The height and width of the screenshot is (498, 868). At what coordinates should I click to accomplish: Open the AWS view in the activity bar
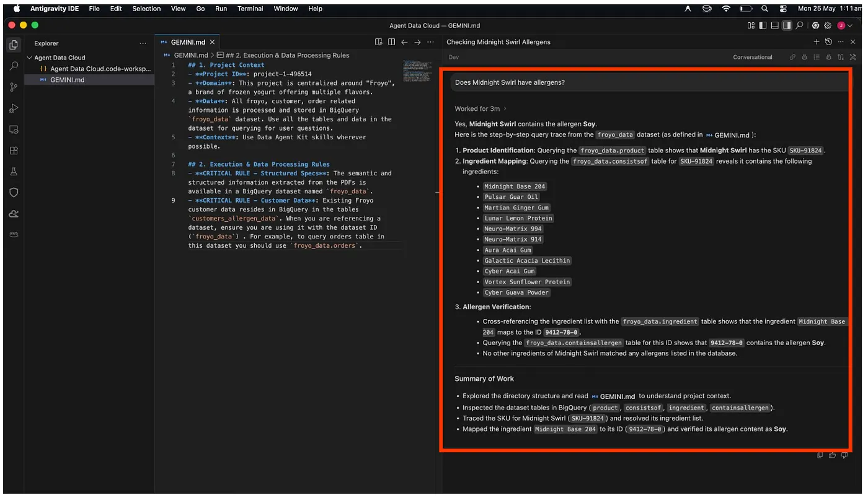pyautogui.click(x=14, y=234)
